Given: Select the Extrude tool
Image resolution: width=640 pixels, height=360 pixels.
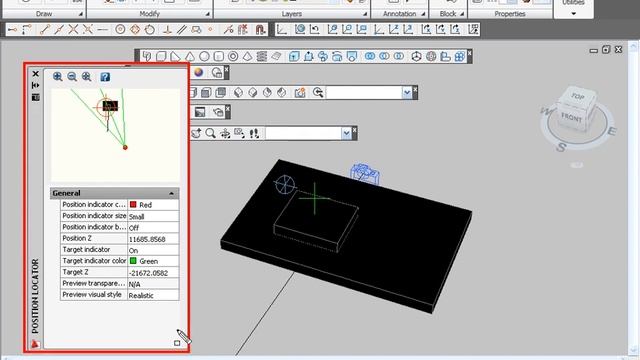Looking at the screenshot, I should click(294, 56).
